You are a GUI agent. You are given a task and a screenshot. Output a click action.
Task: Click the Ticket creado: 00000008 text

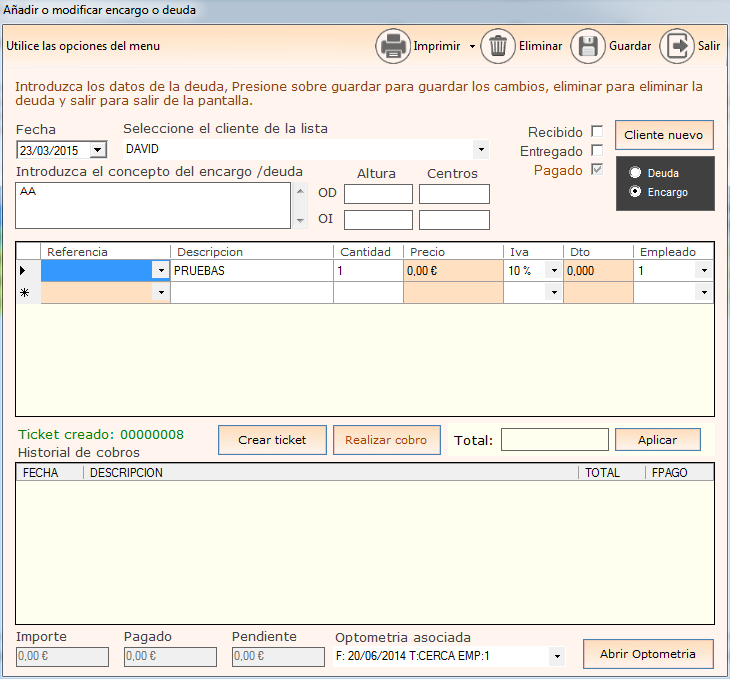(x=101, y=435)
